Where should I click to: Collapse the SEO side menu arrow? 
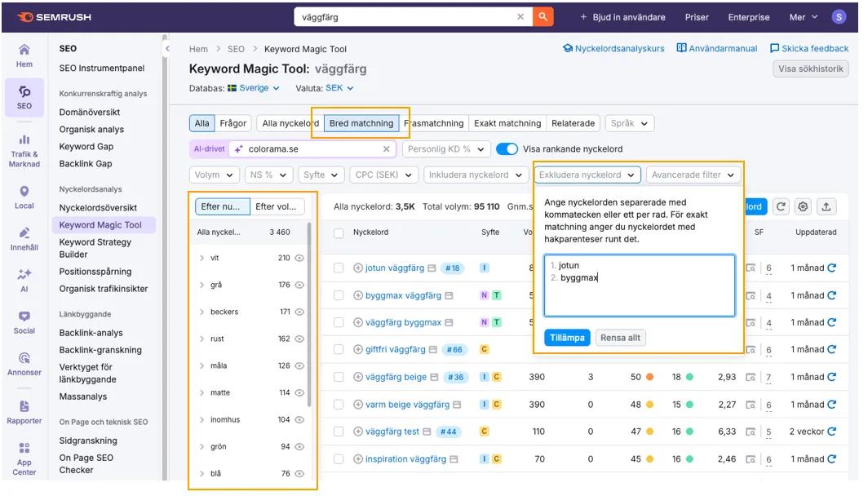click(x=167, y=49)
